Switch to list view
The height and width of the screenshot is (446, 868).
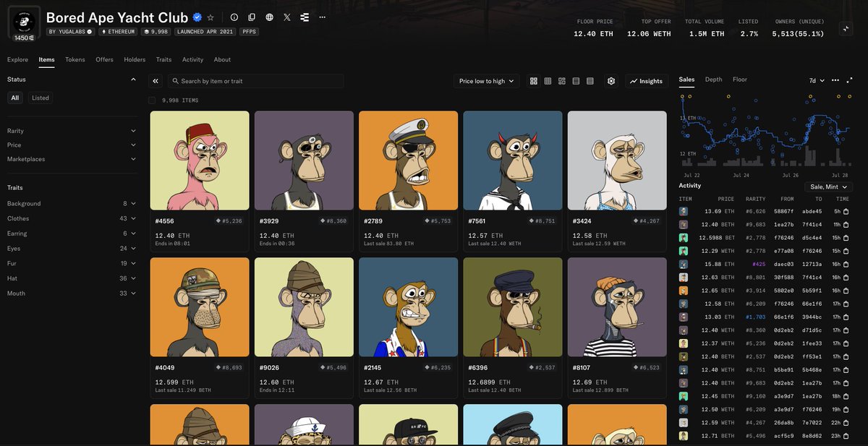576,81
